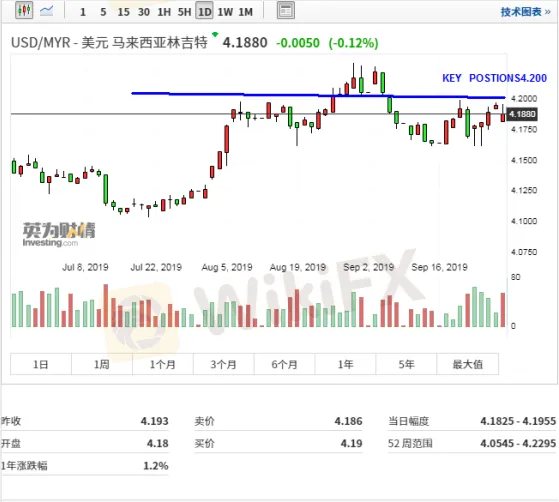This screenshot has height=502, width=559.
Task: Select the 6个月 range button
Action: [284, 364]
